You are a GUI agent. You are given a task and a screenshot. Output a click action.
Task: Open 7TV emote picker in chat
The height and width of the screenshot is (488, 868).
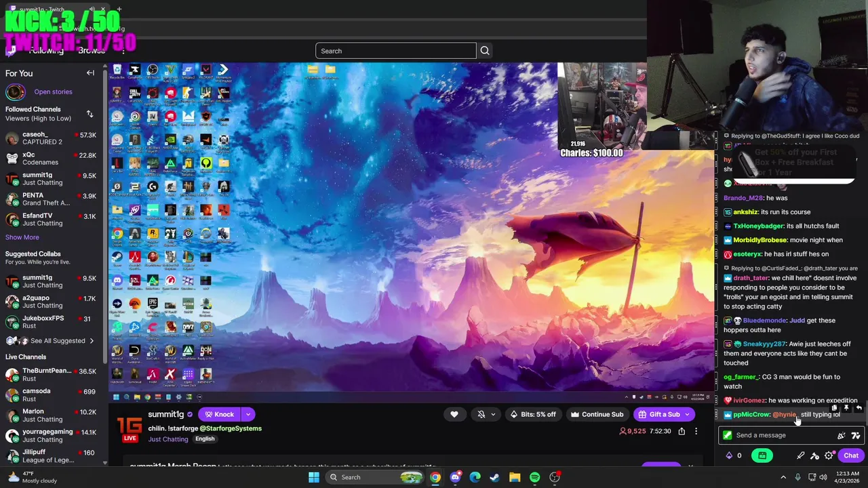(856, 435)
